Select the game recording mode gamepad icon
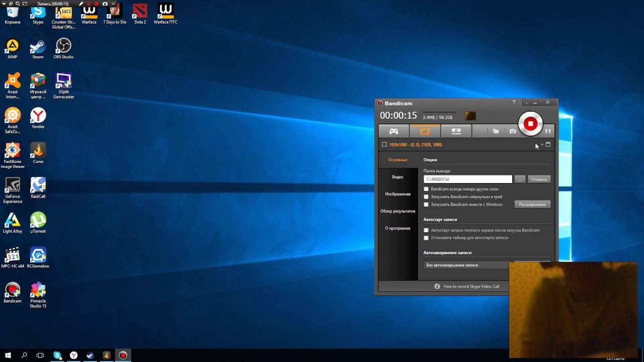 pyautogui.click(x=394, y=131)
